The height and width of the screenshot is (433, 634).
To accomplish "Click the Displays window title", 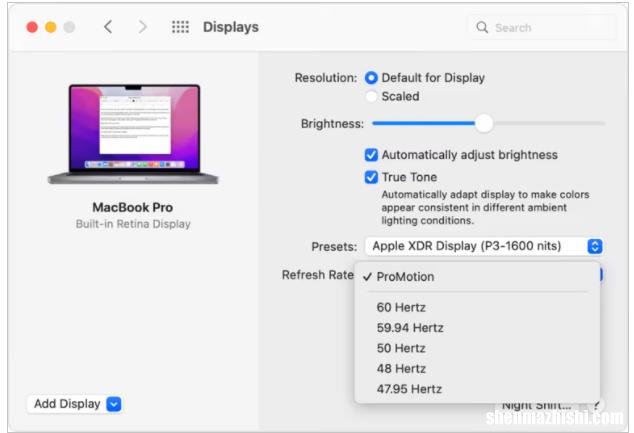I will tap(231, 27).
